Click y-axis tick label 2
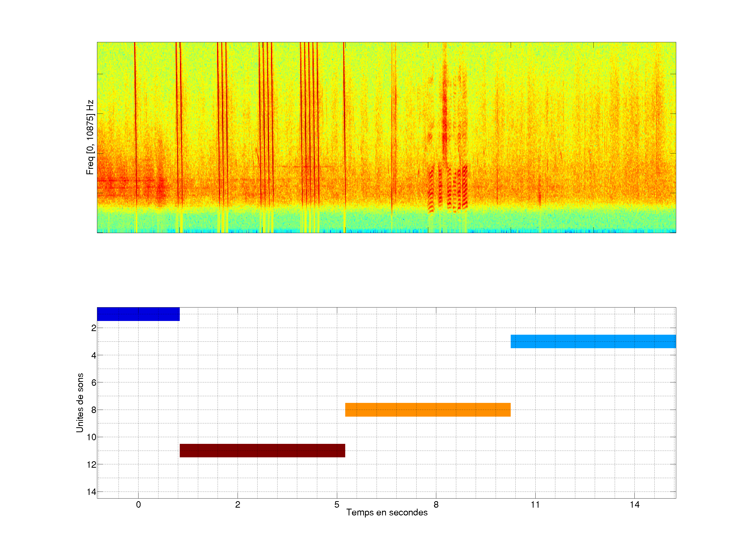 [x=94, y=328]
